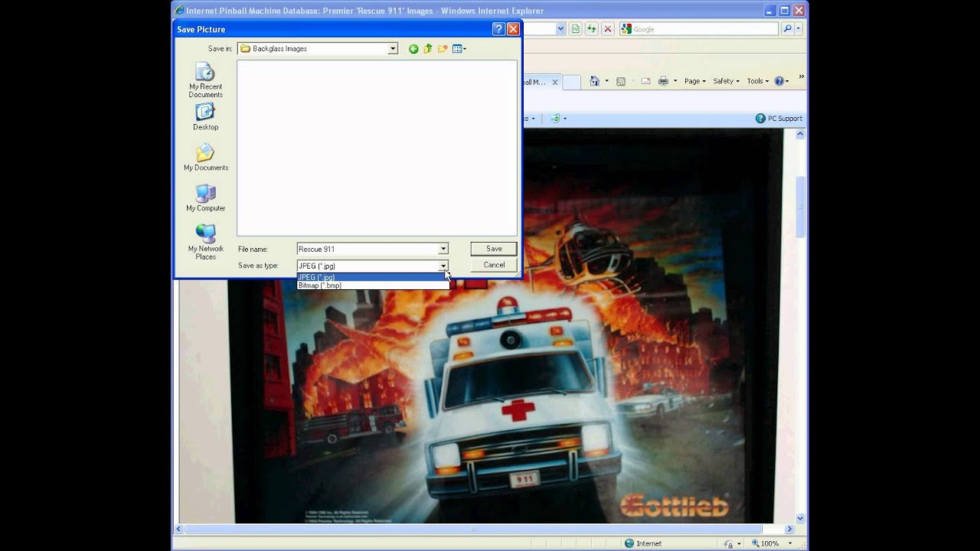Show more toolbar commands via chevron
This screenshot has width=980, height=551.
[x=801, y=77]
